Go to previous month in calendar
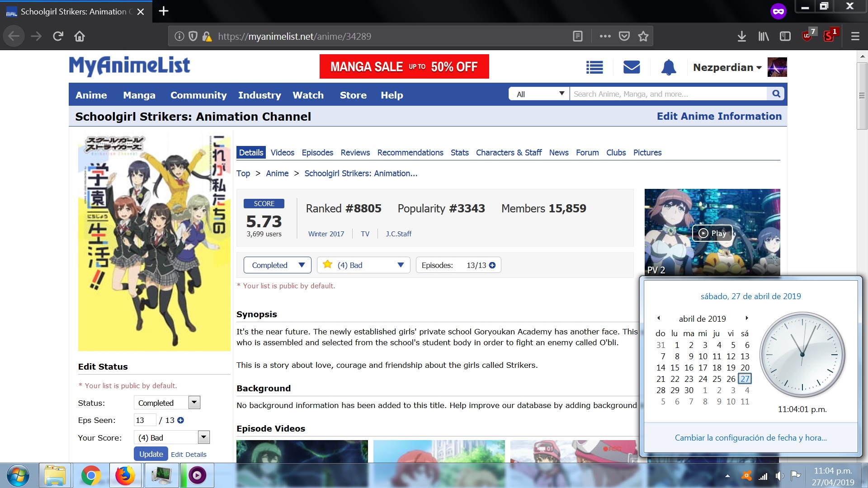The width and height of the screenshot is (868, 488). (x=659, y=318)
